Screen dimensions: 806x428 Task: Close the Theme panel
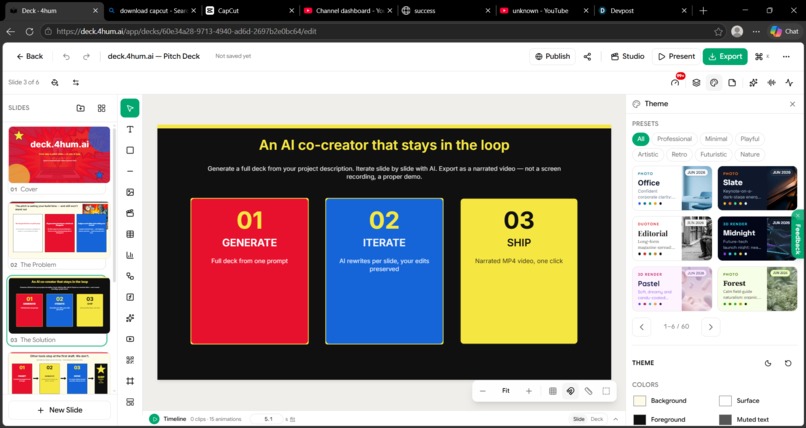coord(792,104)
